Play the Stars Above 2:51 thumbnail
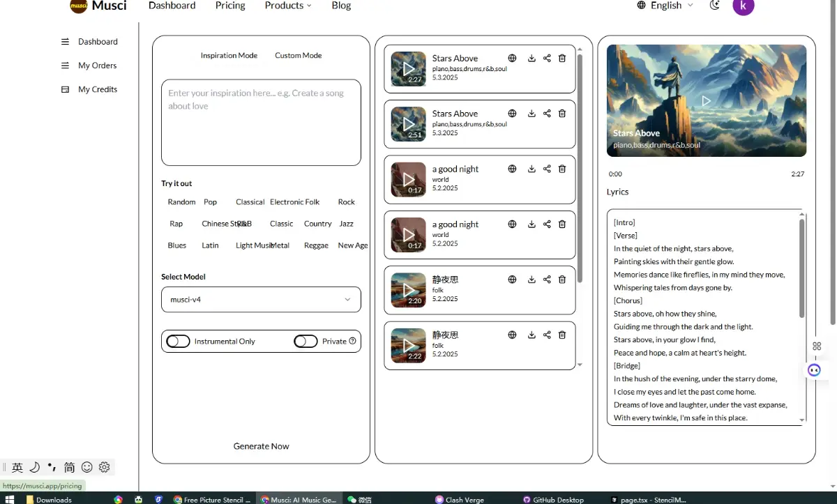 (408, 124)
